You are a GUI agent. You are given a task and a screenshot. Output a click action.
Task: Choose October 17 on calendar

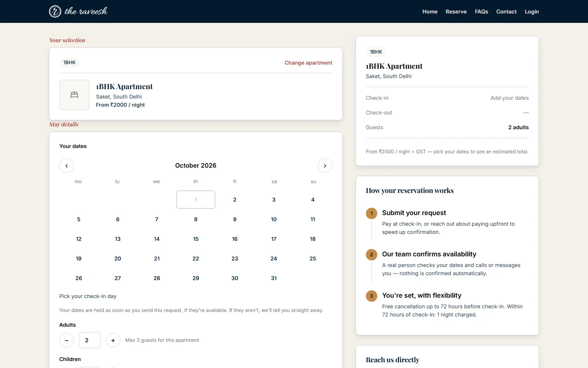[274, 239]
